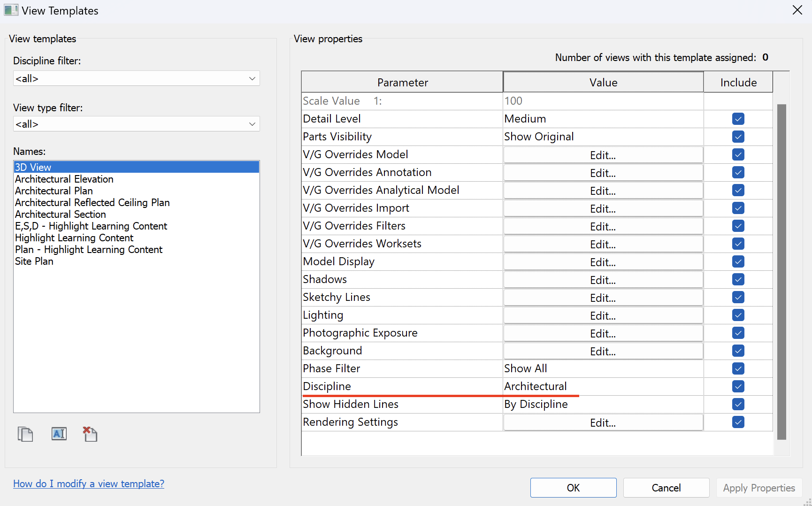Open Edit for Sketchy Lines
Screen dimensions: 812x506
point(603,298)
